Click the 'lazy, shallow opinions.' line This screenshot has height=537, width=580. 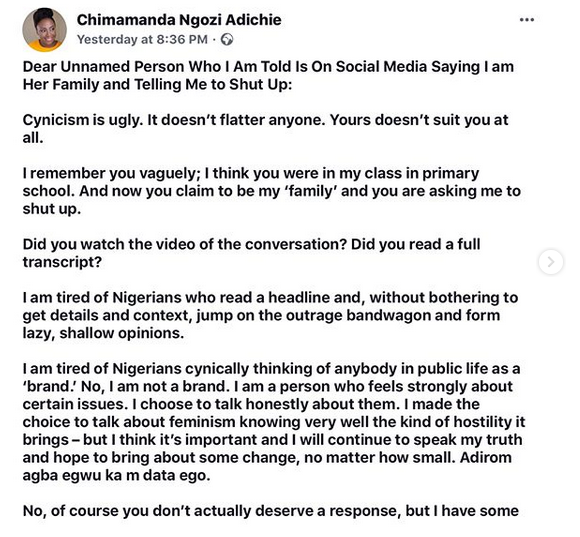103,333
